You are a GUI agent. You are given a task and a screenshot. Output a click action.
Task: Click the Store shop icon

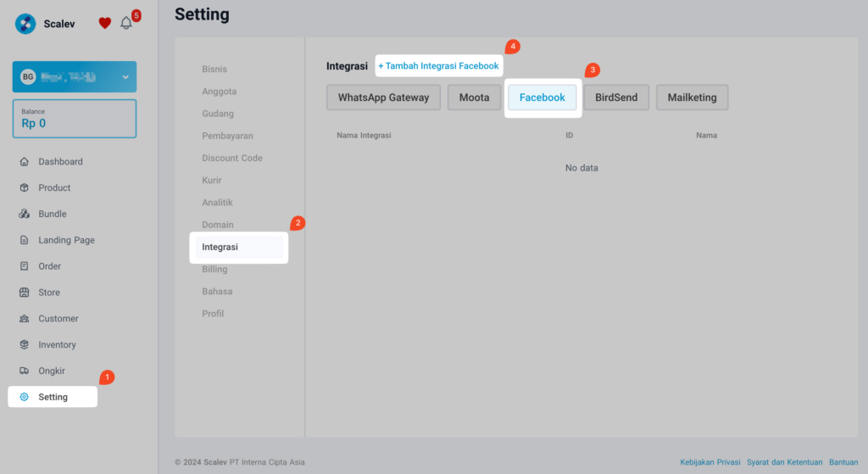[24, 293]
